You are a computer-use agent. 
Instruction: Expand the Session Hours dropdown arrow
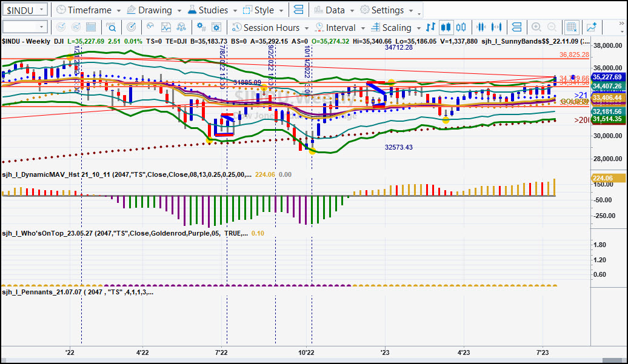coord(306,28)
